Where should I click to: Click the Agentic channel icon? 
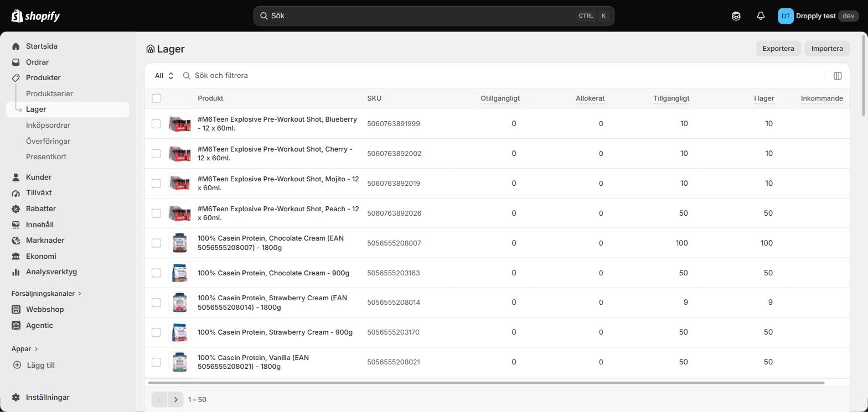16,326
